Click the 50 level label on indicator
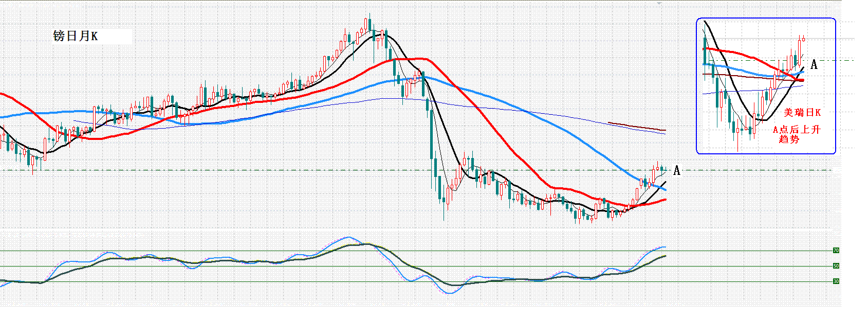The image size is (868, 336). click(836, 266)
